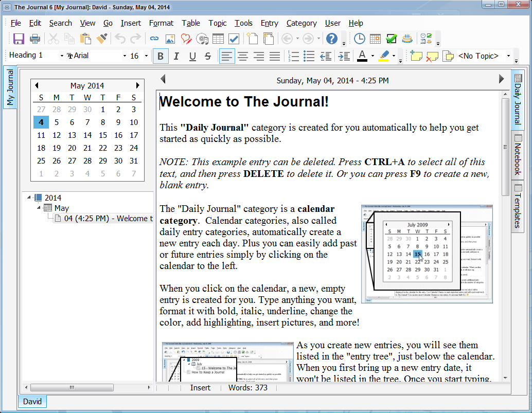Go to the previous journal entry
The width and height of the screenshot is (532, 413).
[163, 79]
